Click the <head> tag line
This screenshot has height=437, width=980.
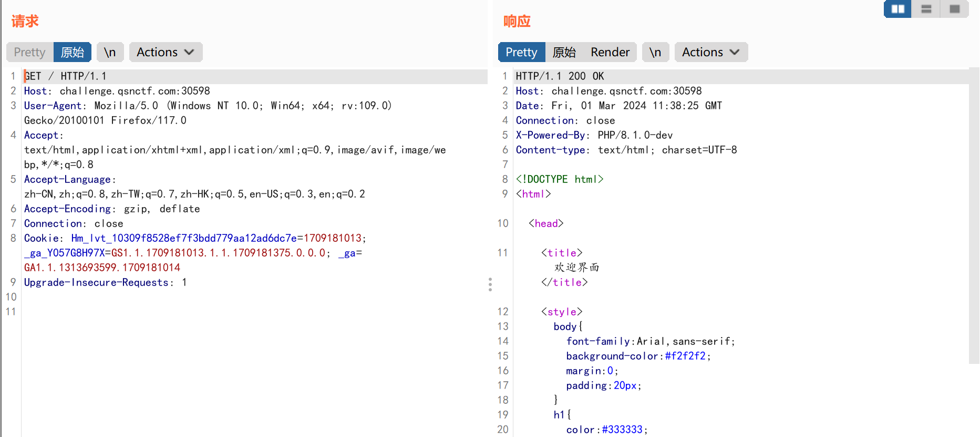[x=546, y=223]
